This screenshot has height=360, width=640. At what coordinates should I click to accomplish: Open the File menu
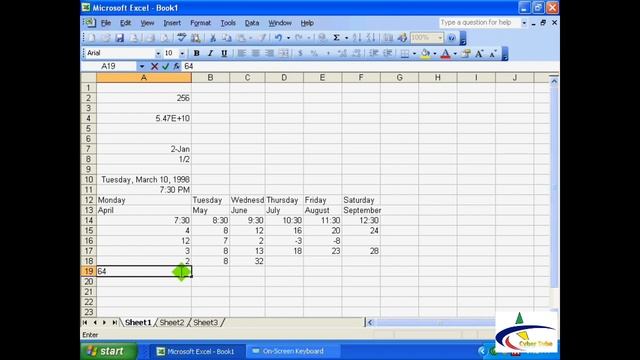[x=106, y=23]
